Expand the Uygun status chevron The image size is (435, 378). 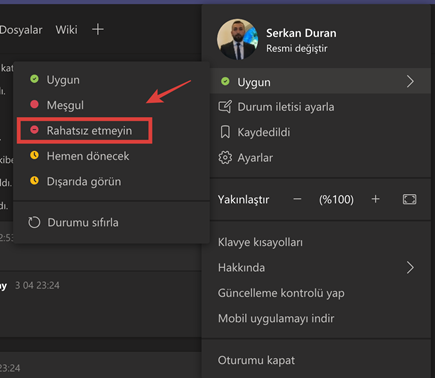(410, 81)
